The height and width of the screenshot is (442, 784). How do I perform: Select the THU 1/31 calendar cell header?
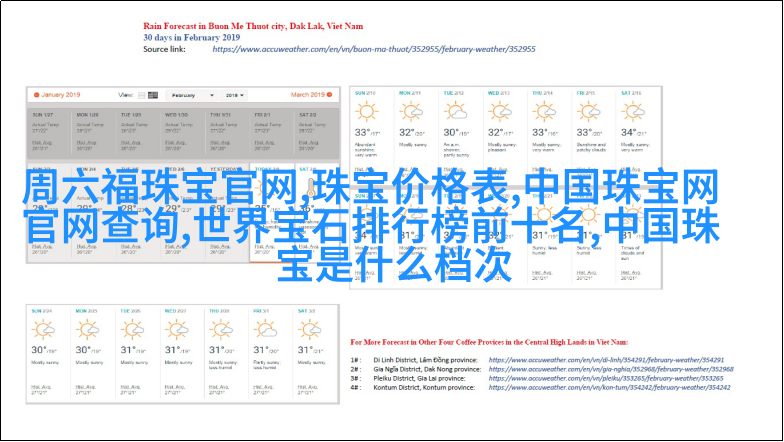pos(220,115)
